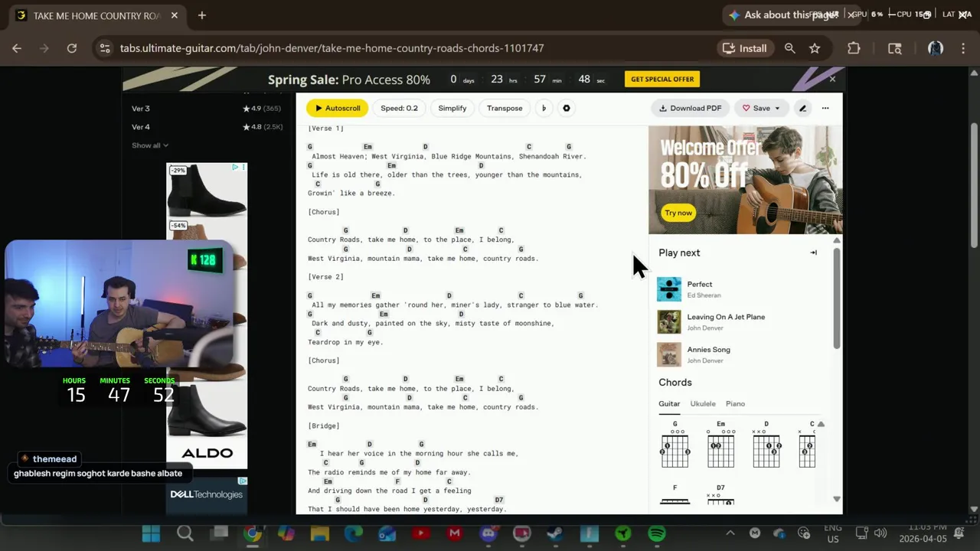The width and height of the screenshot is (980, 551).
Task: Open the Chrome profile avatar
Action: pyautogui.click(x=935, y=48)
